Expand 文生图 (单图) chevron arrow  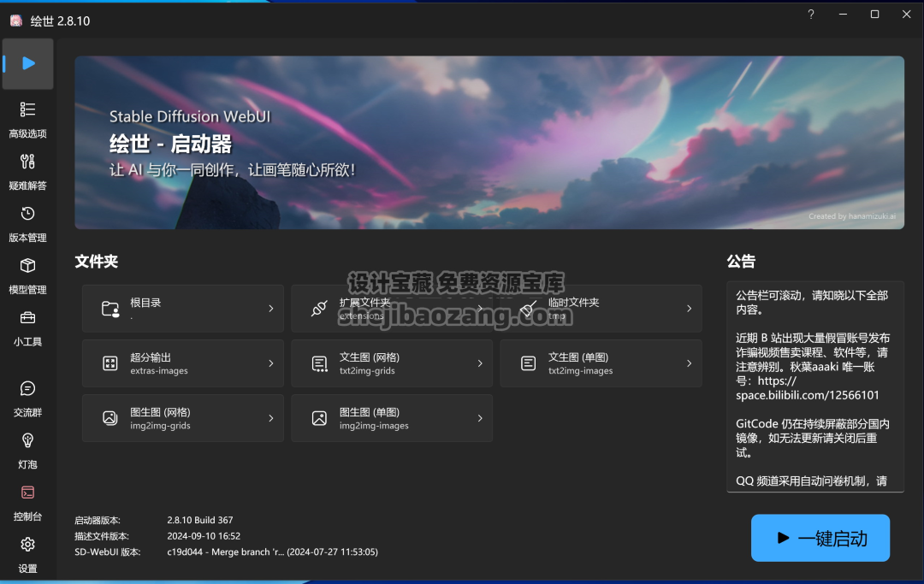tap(689, 363)
